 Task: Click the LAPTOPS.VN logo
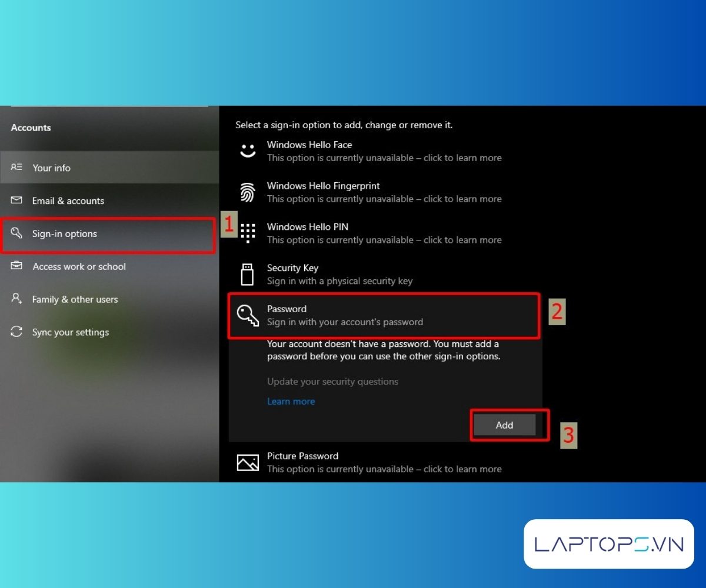609,544
